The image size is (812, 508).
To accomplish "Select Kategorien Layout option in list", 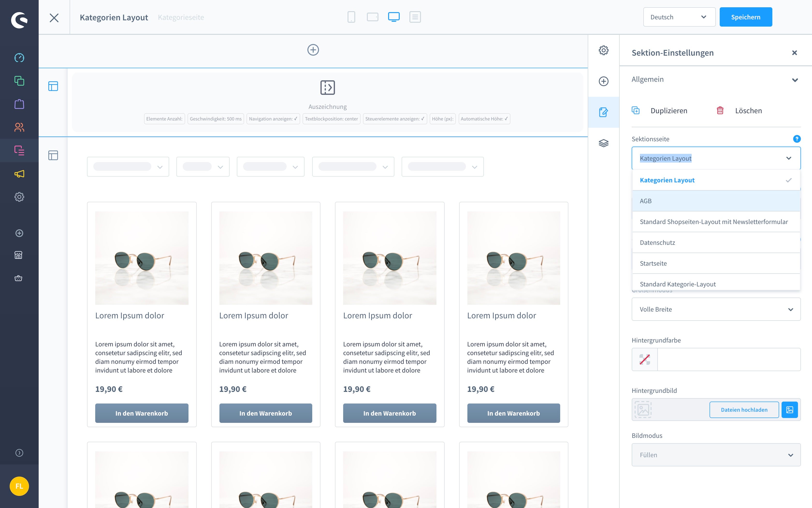I will click(716, 180).
